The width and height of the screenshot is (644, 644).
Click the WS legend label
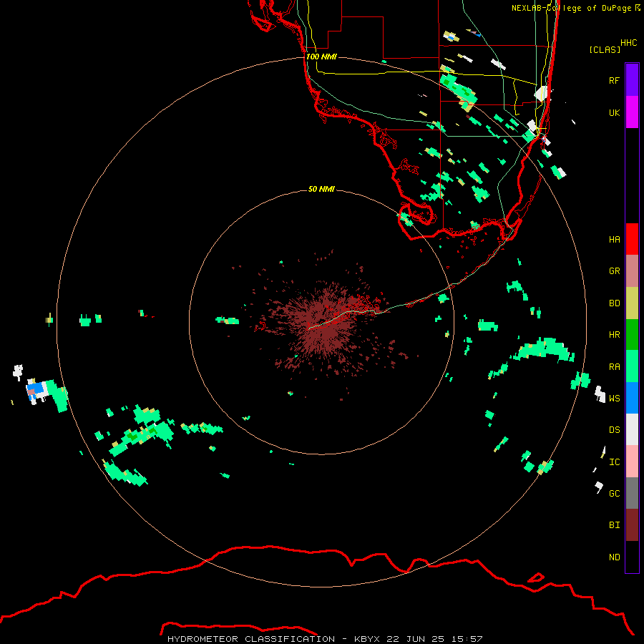pyautogui.click(x=614, y=399)
